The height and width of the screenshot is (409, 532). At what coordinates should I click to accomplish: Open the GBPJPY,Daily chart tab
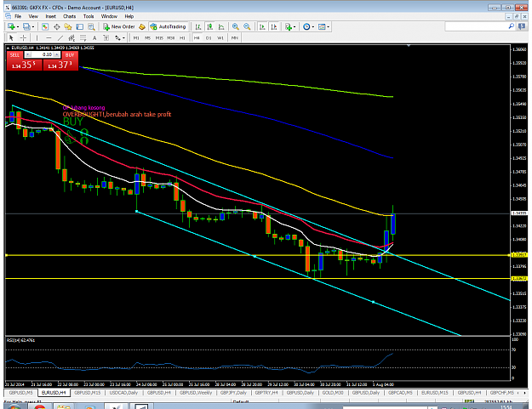tap(233, 393)
